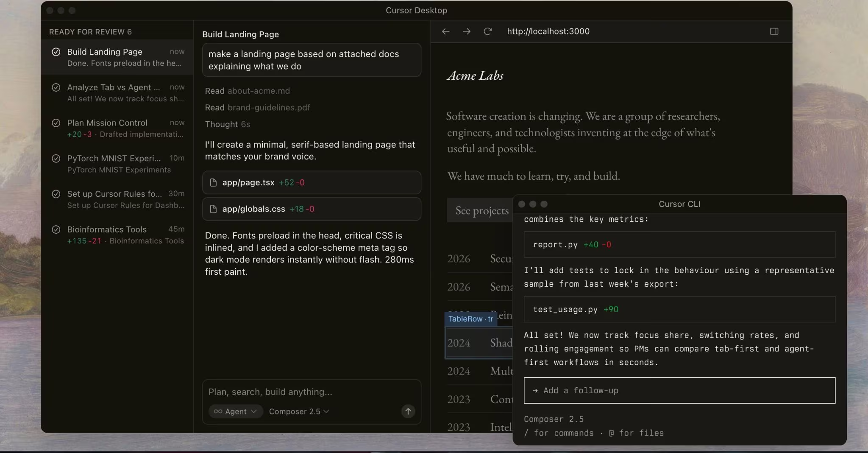Open the Composer 2.5 model dropdown
The image size is (868, 453).
click(299, 411)
